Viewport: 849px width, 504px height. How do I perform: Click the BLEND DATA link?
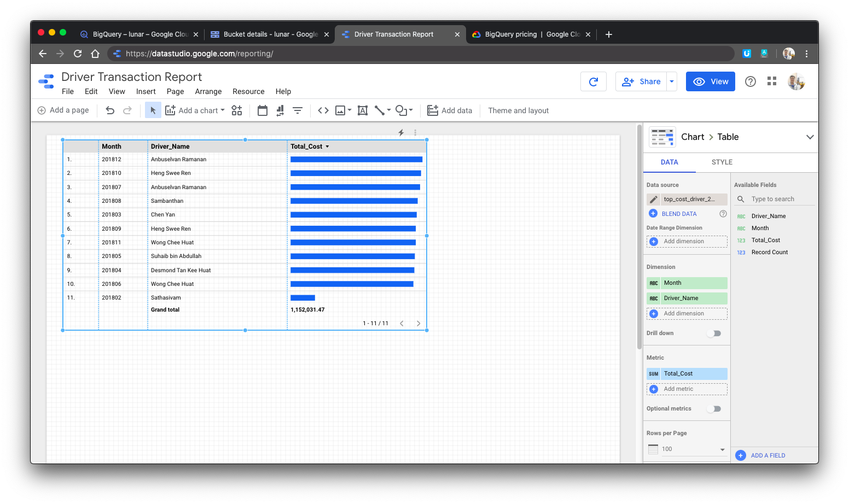coord(679,213)
